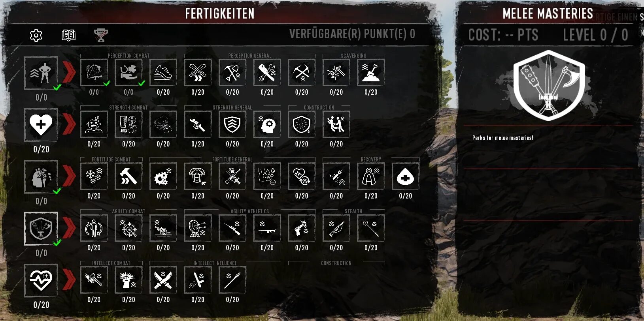Click the large Melee Masteries shield emblem
This screenshot has width=644, height=321.
pos(549,85)
